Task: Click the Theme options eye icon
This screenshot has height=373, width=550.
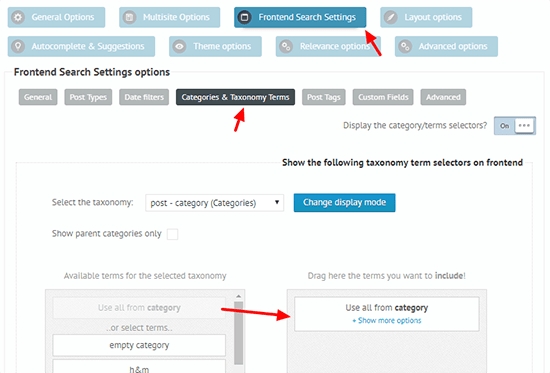Action: [x=180, y=46]
